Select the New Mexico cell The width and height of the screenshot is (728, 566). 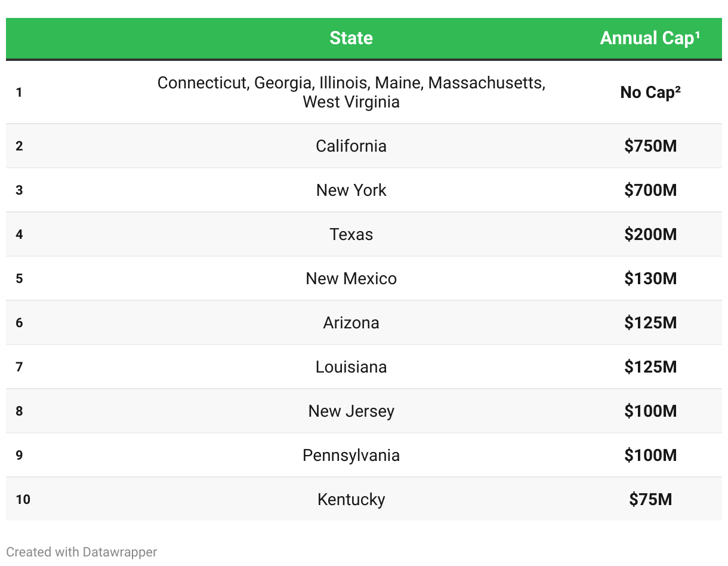[351, 278]
